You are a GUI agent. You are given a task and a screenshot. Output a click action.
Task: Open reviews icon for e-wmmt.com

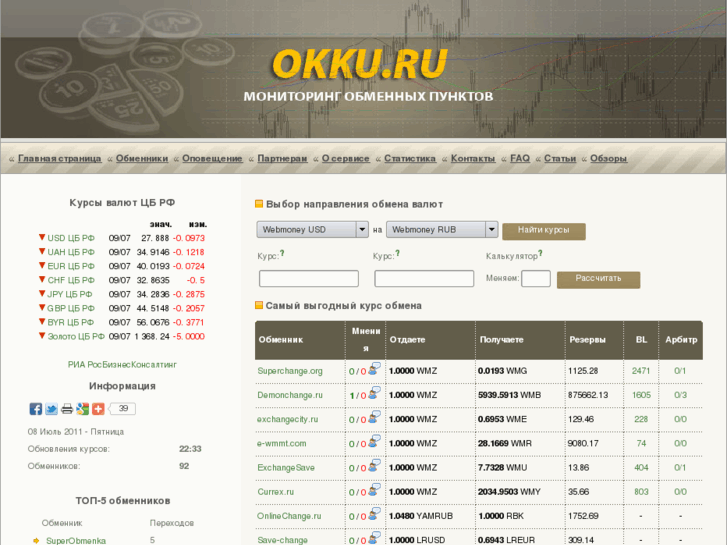click(374, 442)
